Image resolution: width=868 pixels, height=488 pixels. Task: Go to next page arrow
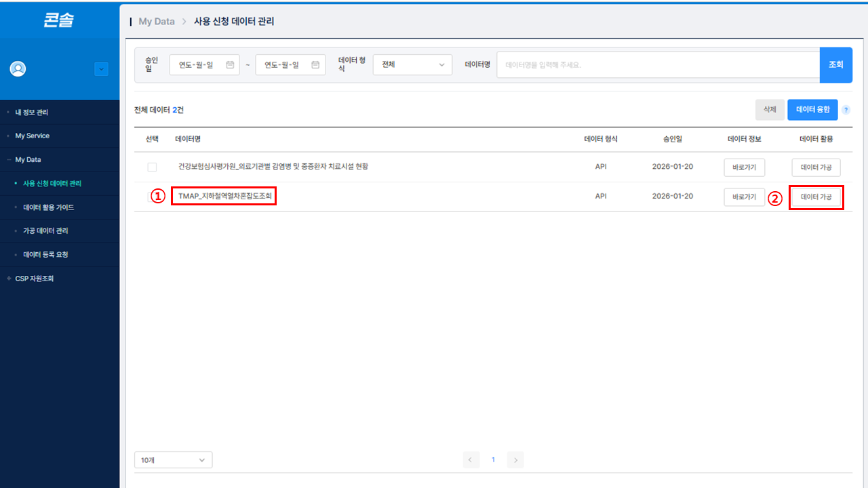tap(515, 460)
